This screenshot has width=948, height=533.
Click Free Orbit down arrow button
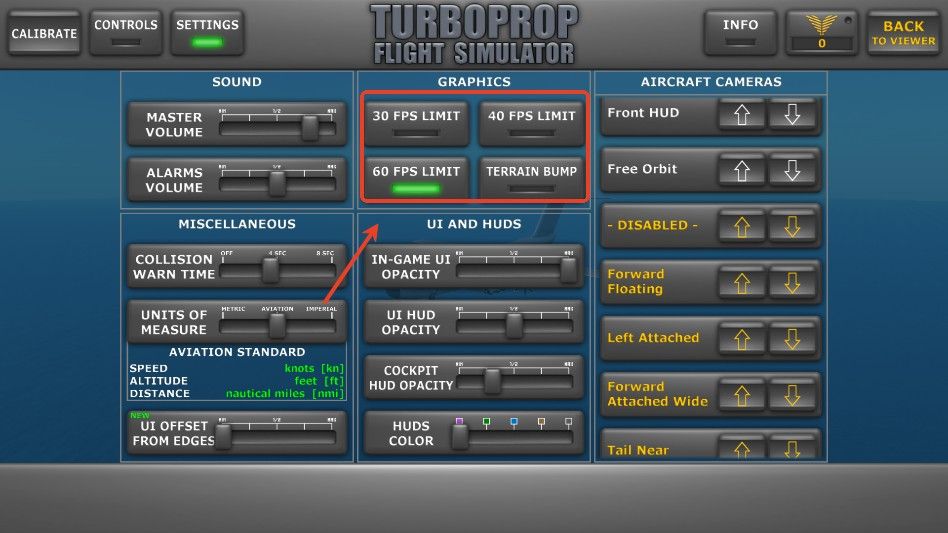pos(791,171)
